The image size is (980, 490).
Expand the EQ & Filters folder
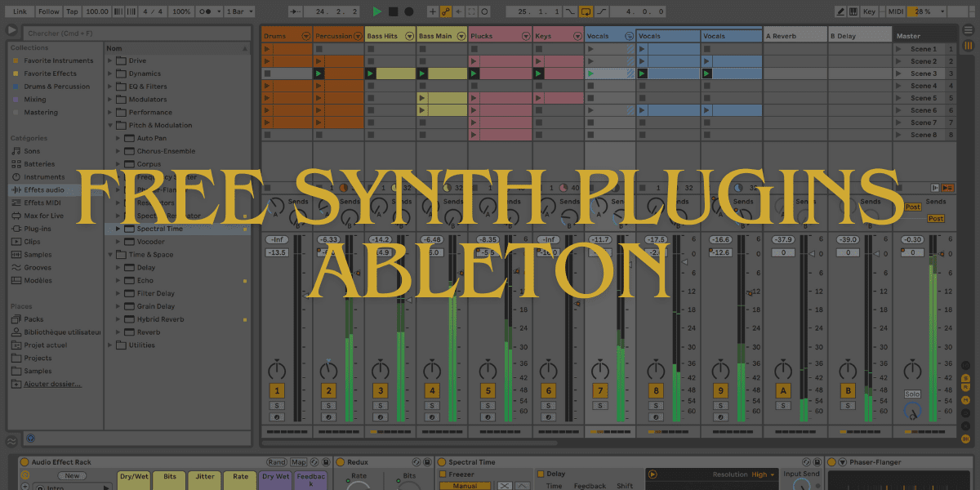point(110,87)
